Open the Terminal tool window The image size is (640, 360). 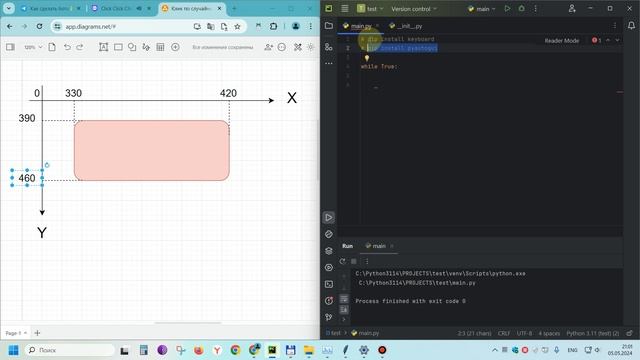pyautogui.click(x=329, y=284)
